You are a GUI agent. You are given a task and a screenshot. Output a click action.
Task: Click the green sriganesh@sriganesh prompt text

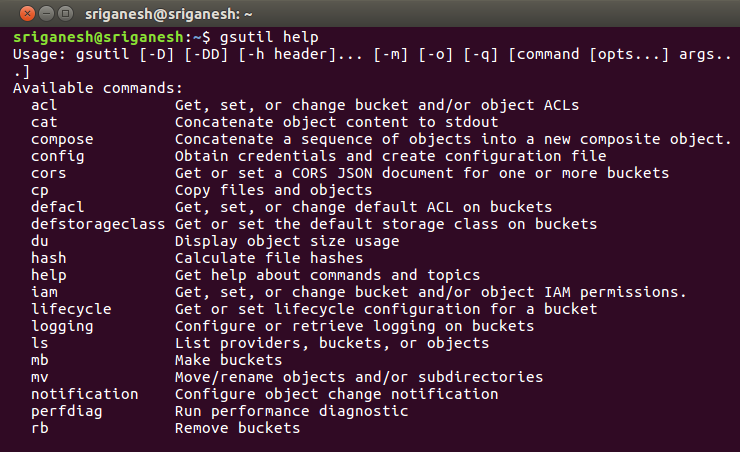pyautogui.click(x=98, y=37)
